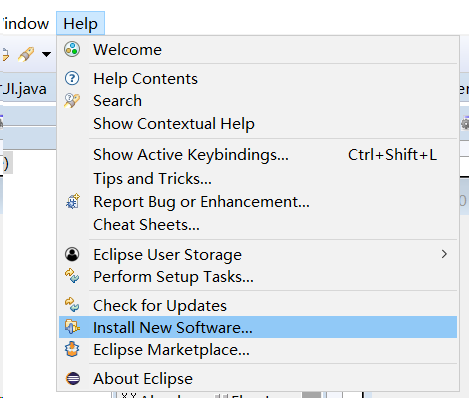Click the About Eclipse sphere icon
This screenshot has width=469, height=398.
[x=73, y=379]
